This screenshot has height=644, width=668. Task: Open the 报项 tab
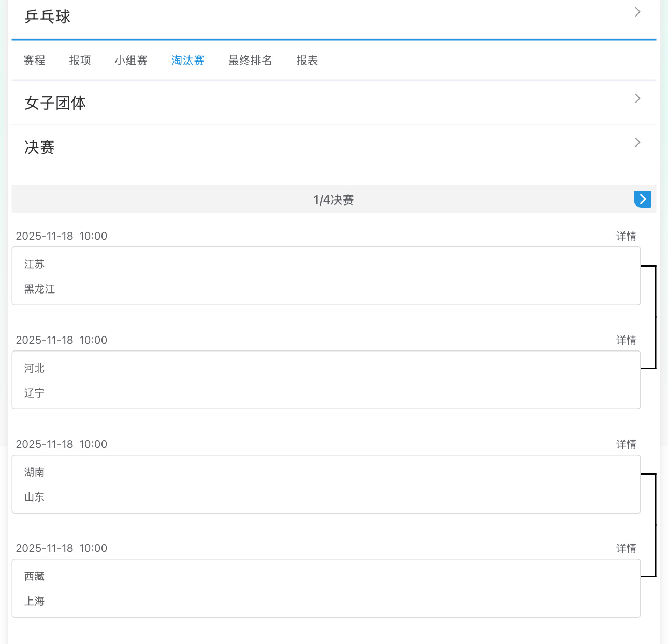click(x=80, y=60)
